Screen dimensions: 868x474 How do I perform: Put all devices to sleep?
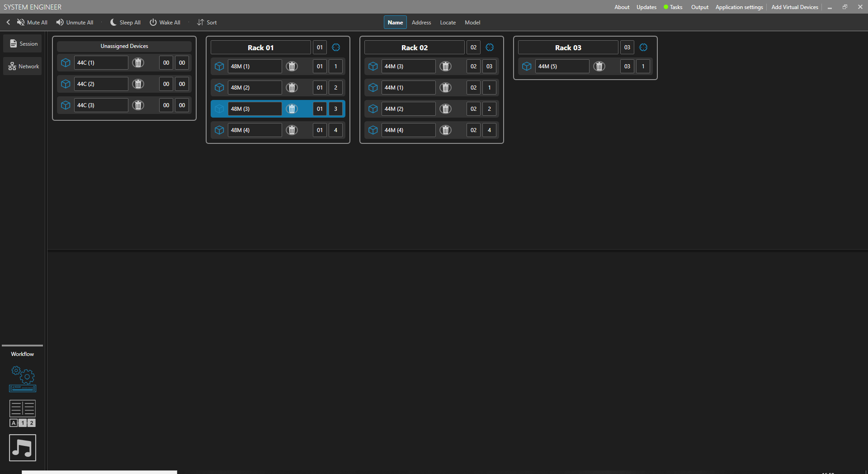(125, 22)
